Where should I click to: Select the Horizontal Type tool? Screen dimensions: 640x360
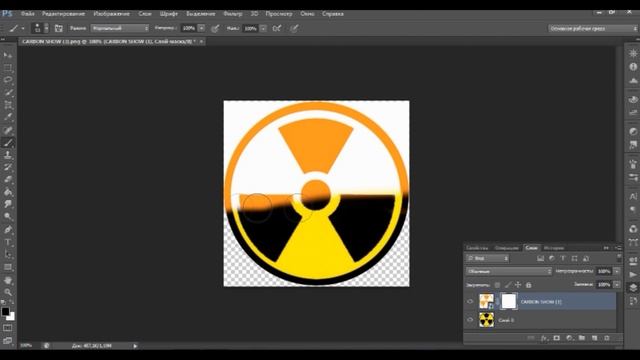[x=8, y=242]
